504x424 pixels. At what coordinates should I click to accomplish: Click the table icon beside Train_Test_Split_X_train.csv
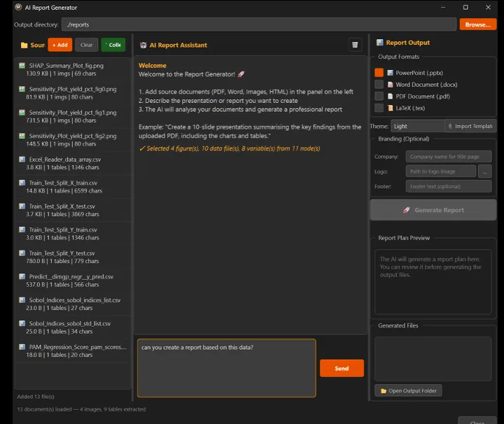pos(22,183)
